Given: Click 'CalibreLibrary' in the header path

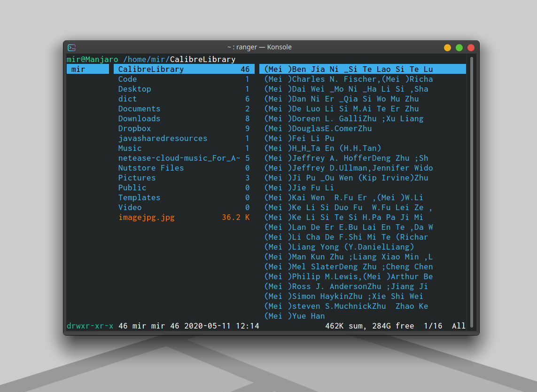Looking at the screenshot, I should point(203,60).
